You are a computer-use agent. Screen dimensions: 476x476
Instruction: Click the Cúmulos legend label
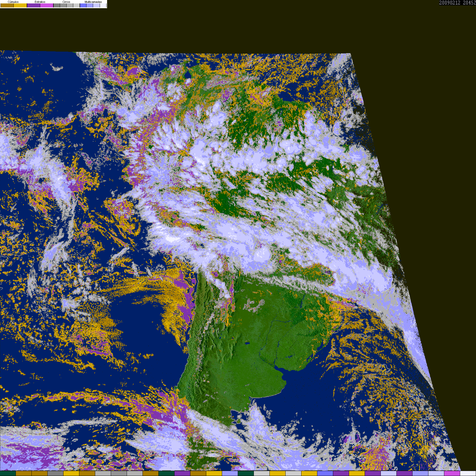click(13, 2)
